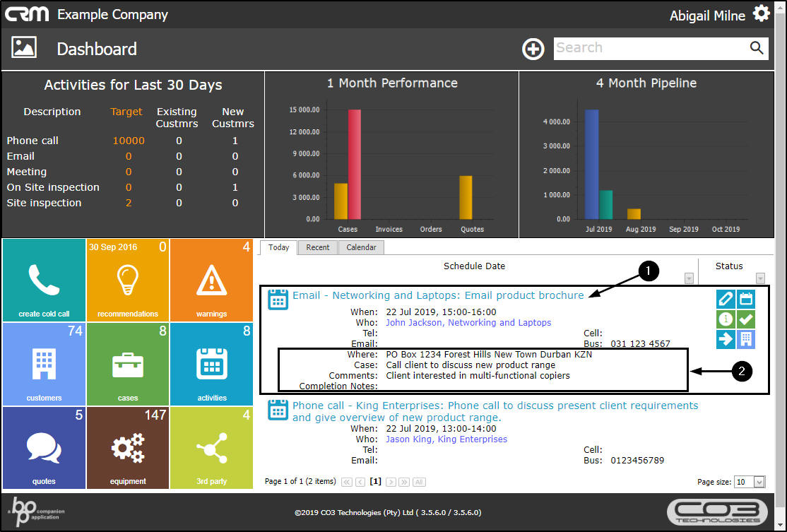Click calendar icon beside Phone call activity title
The height and width of the screenshot is (532, 787).
point(278,410)
